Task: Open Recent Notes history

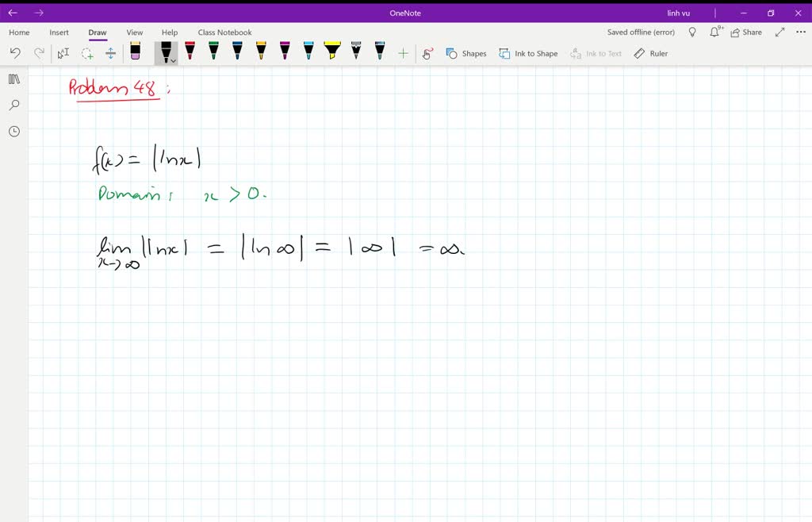Action: 13,131
